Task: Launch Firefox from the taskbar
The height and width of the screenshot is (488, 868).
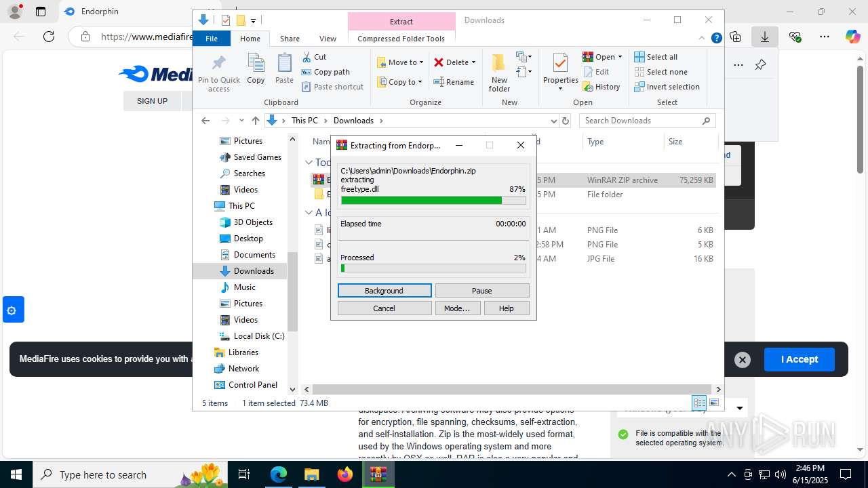Action: (x=345, y=474)
